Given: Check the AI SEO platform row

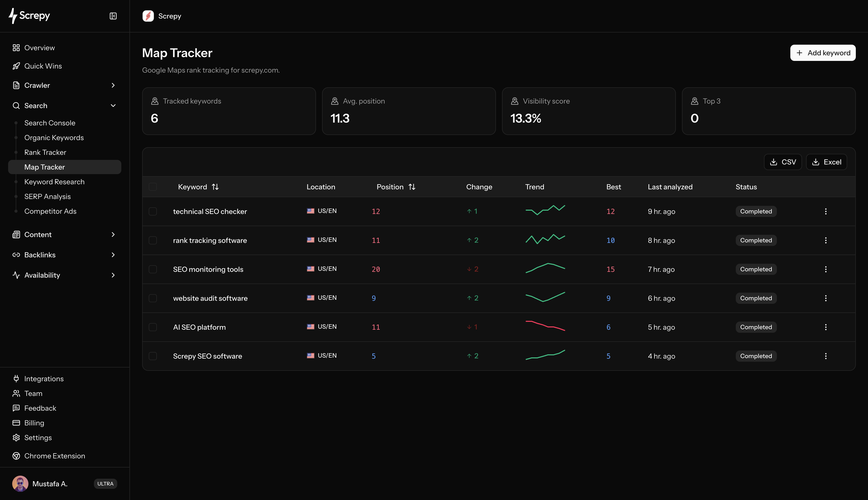Looking at the screenshot, I should tap(153, 327).
